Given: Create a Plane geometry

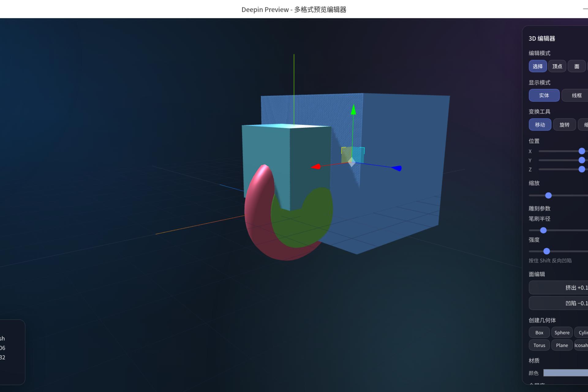Looking at the screenshot, I should pos(562,345).
